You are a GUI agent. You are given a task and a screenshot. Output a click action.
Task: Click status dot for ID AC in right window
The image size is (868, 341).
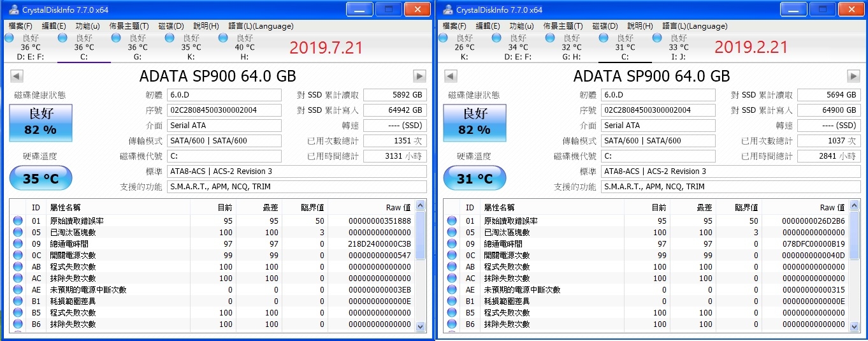pos(452,279)
